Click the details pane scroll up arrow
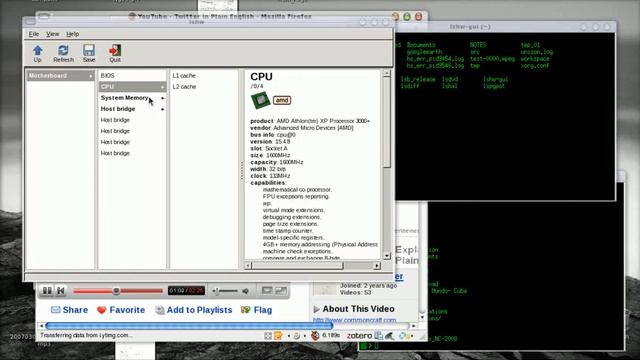 (x=387, y=73)
